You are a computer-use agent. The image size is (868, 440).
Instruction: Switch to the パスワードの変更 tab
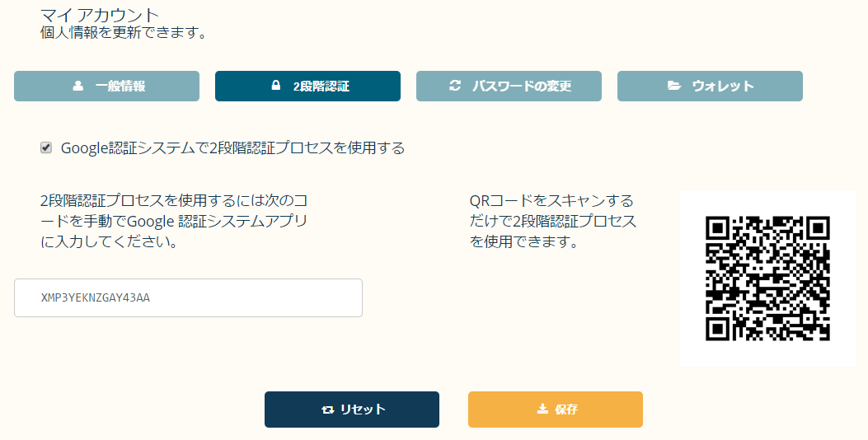click(522, 86)
